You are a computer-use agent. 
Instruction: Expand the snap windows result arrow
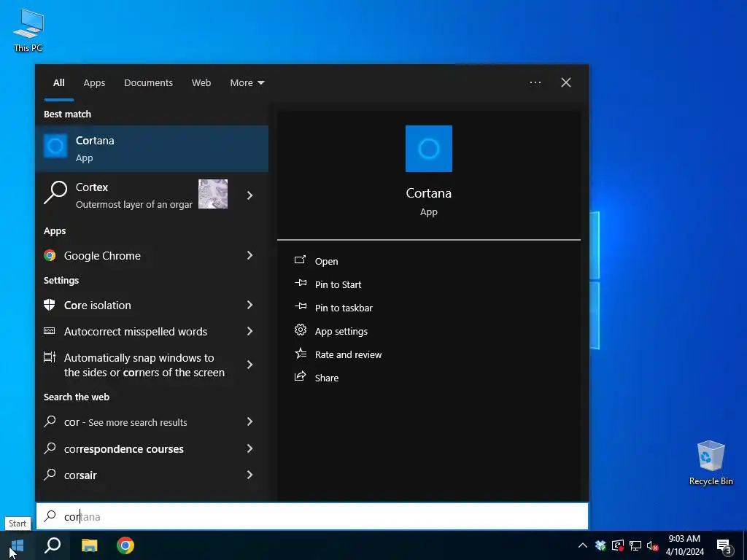(249, 365)
